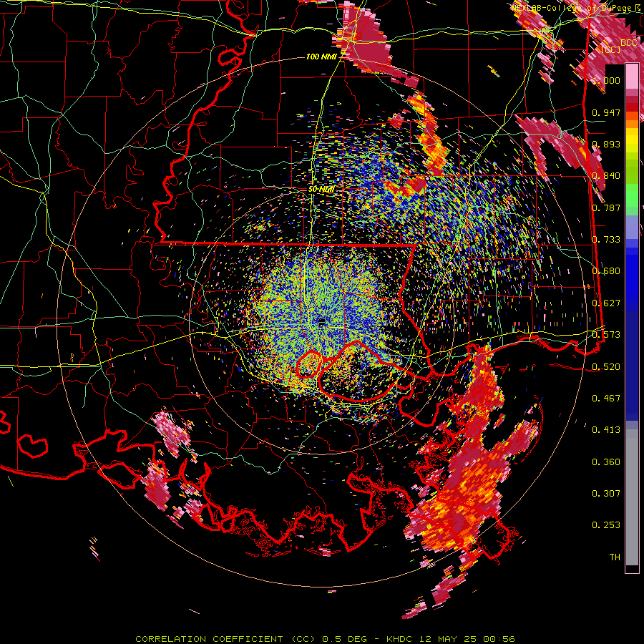Click the 0.520 scale value
Screen dimensions: 644x644
[606, 367]
